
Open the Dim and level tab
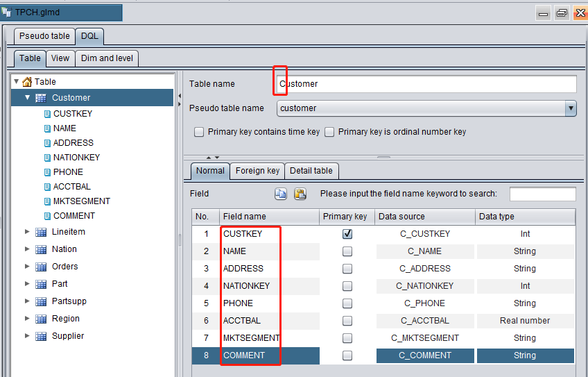[107, 58]
